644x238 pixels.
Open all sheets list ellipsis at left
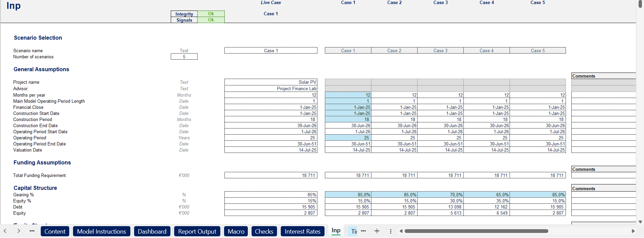coord(32,231)
